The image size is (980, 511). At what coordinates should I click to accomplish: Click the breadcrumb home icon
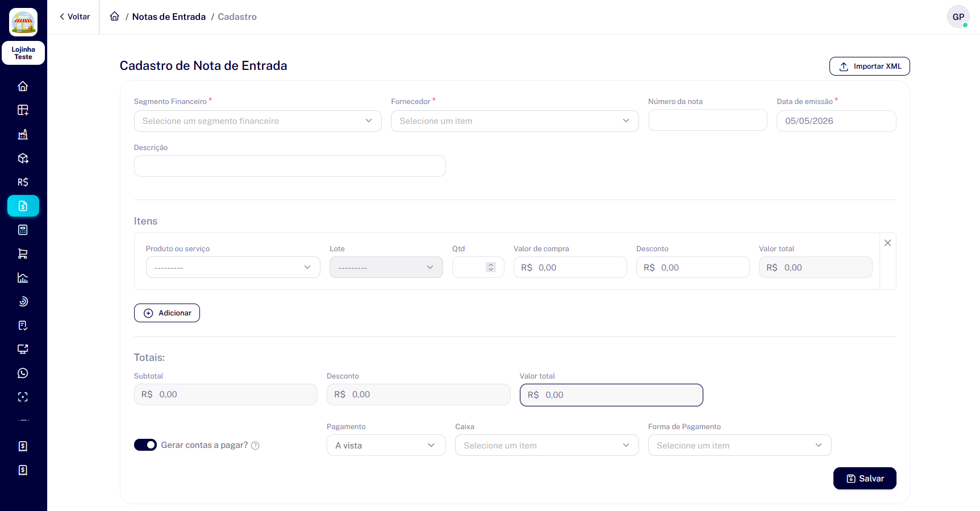point(115,16)
